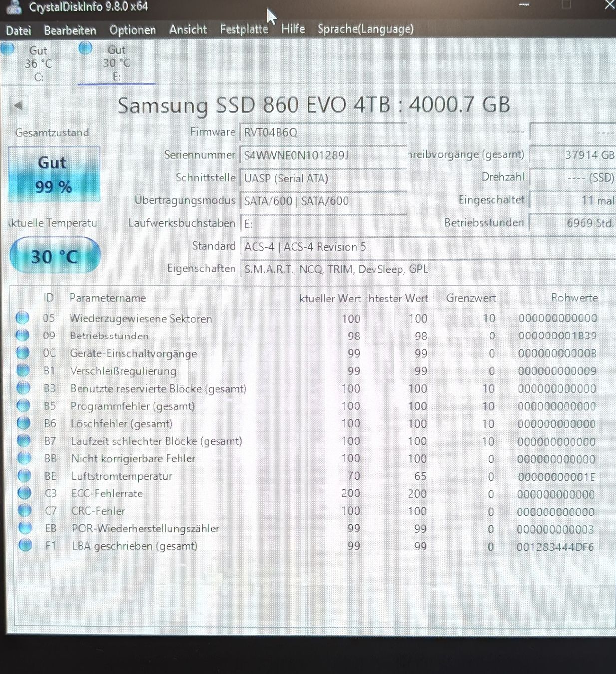Click the status orb for Nicht korrigierbare Fehler
Screen dimensions: 616x674
click(24, 458)
